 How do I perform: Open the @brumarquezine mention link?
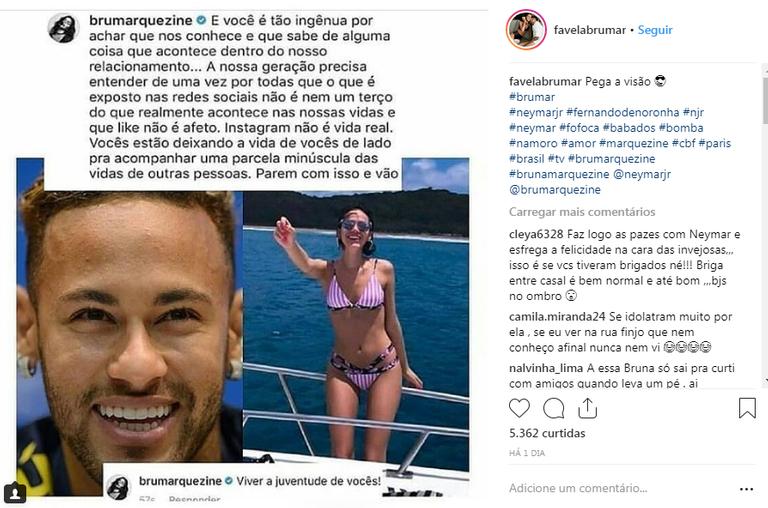click(x=554, y=190)
